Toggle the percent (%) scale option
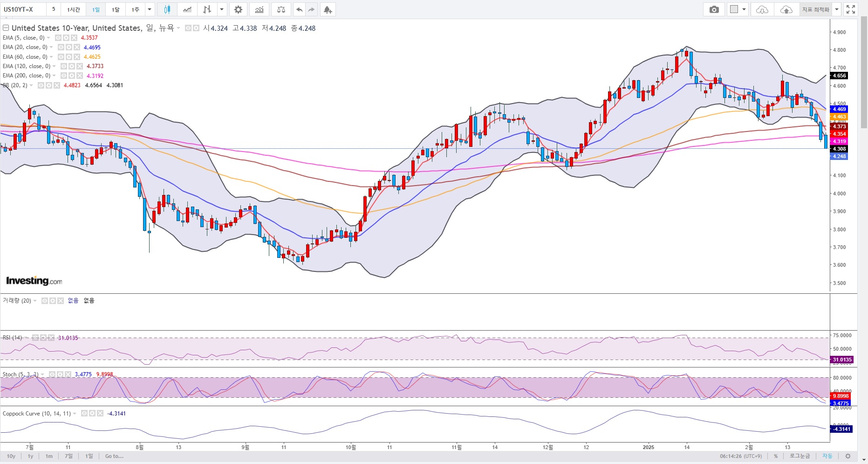This screenshot has height=464, width=868. 776,456
